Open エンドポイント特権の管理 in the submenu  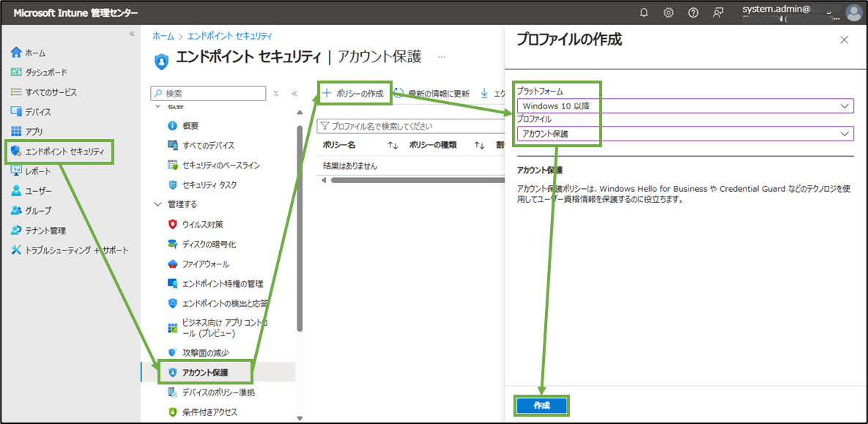click(x=215, y=283)
